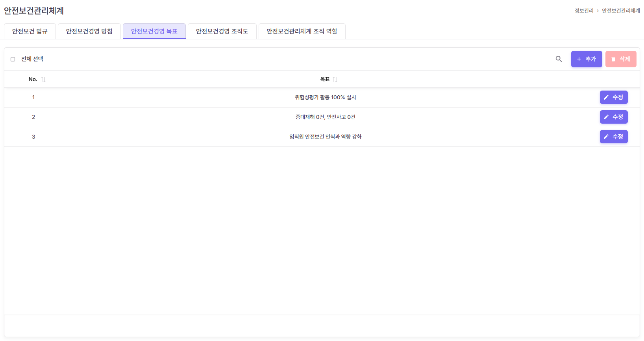Switch to 안전보건경영 방침 tab
The height and width of the screenshot is (341, 644).
[x=89, y=31]
